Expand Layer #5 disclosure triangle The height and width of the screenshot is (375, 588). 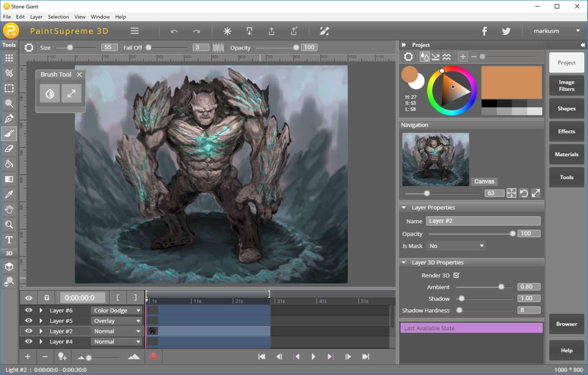(41, 321)
